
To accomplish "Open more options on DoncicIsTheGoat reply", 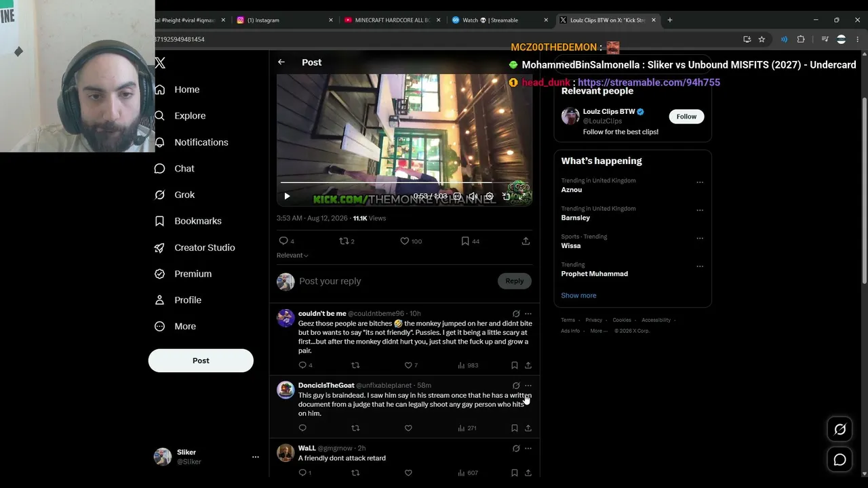I will pyautogui.click(x=528, y=386).
